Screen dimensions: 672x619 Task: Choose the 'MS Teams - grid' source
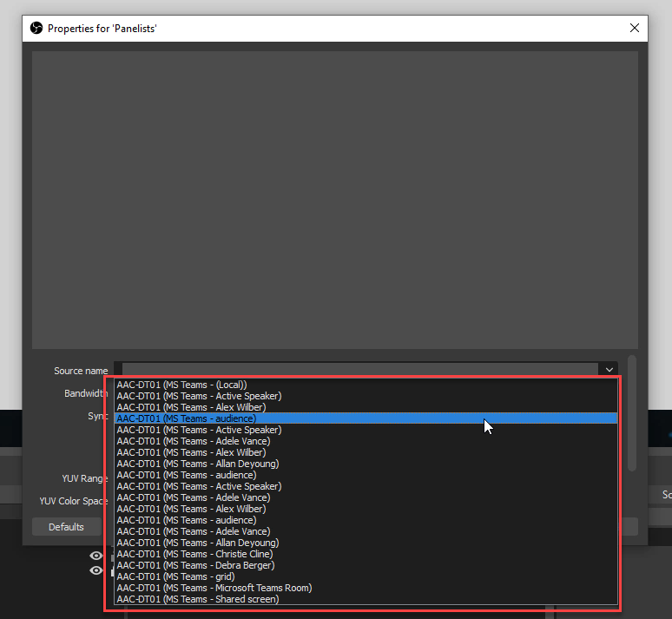(x=366, y=576)
